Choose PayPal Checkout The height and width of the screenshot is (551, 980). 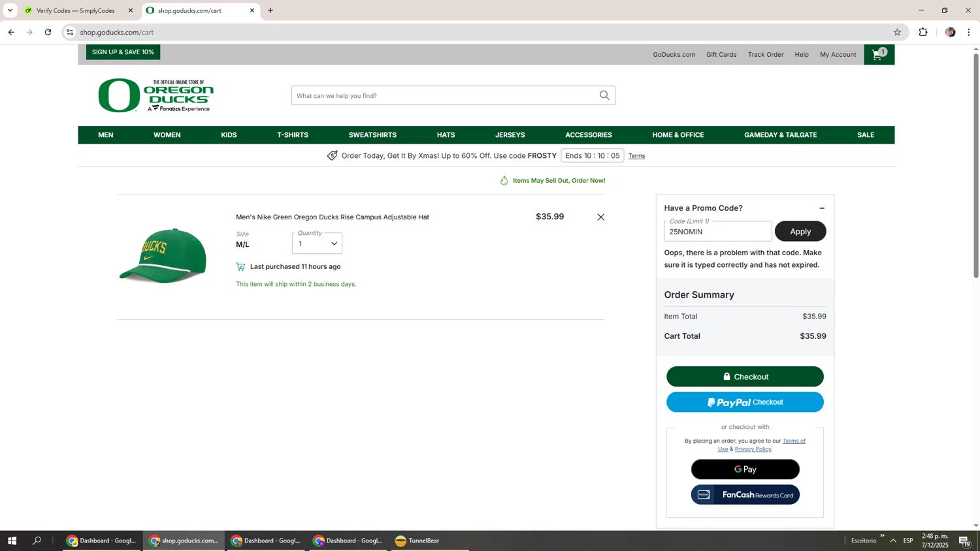[x=745, y=402]
